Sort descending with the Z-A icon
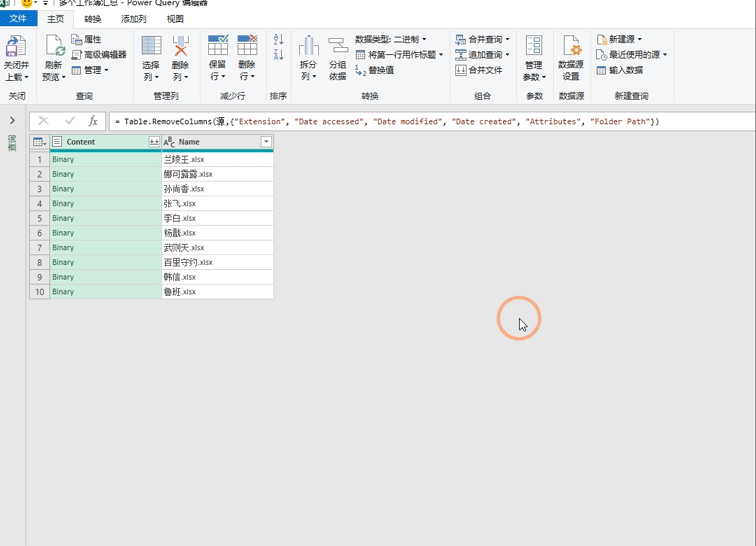 point(278,55)
